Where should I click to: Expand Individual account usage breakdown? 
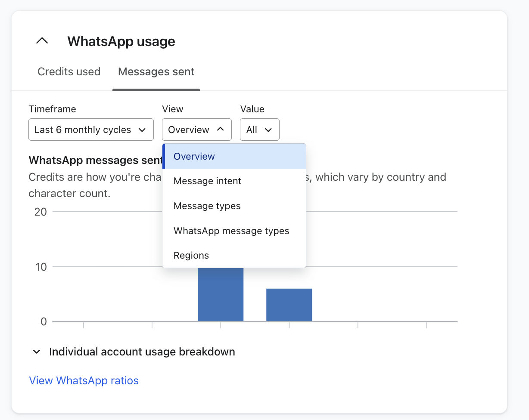(x=142, y=352)
